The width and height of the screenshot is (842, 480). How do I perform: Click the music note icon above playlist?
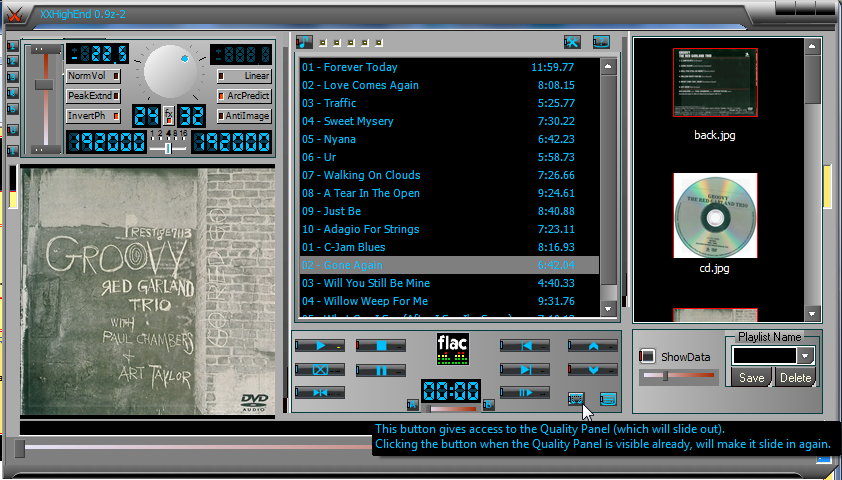tap(304, 42)
